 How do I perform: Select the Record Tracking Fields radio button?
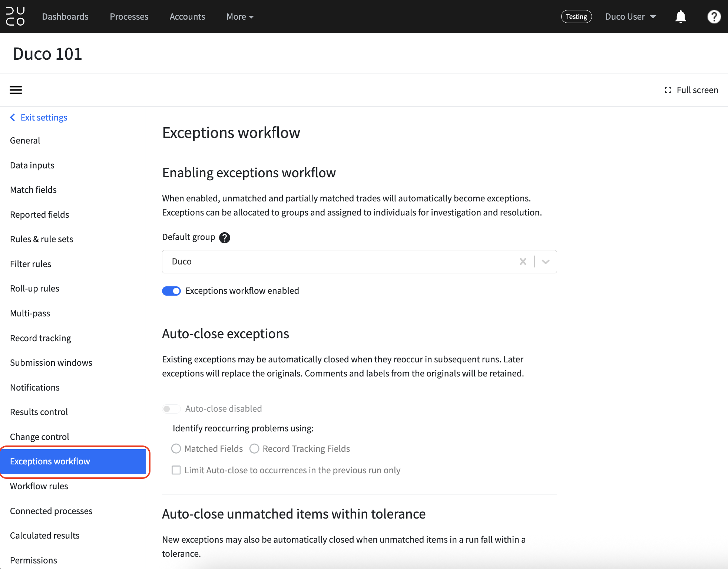pos(254,449)
